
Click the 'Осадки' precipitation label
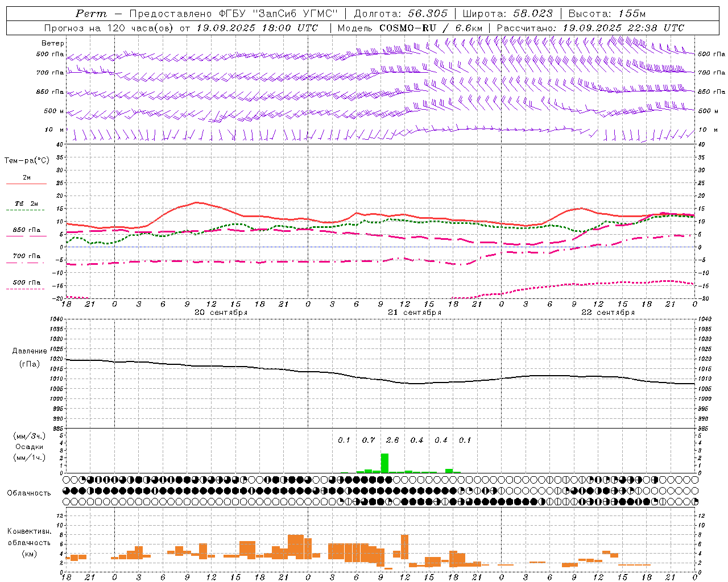tap(30, 447)
